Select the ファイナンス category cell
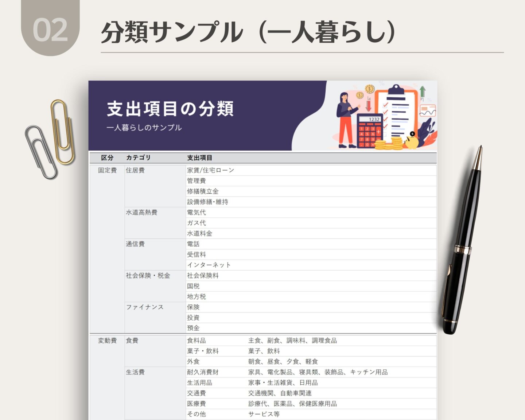 coord(145,307)
